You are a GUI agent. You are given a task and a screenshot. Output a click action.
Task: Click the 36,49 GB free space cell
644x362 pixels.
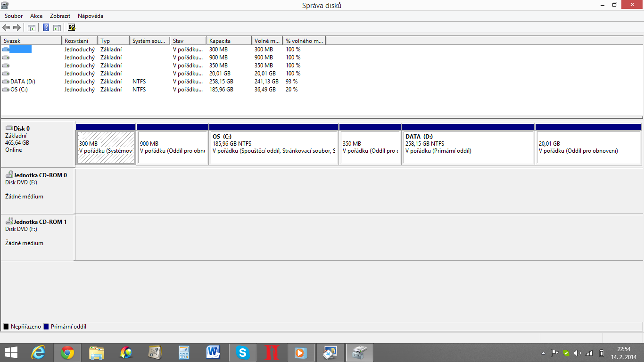click(265, 90)
